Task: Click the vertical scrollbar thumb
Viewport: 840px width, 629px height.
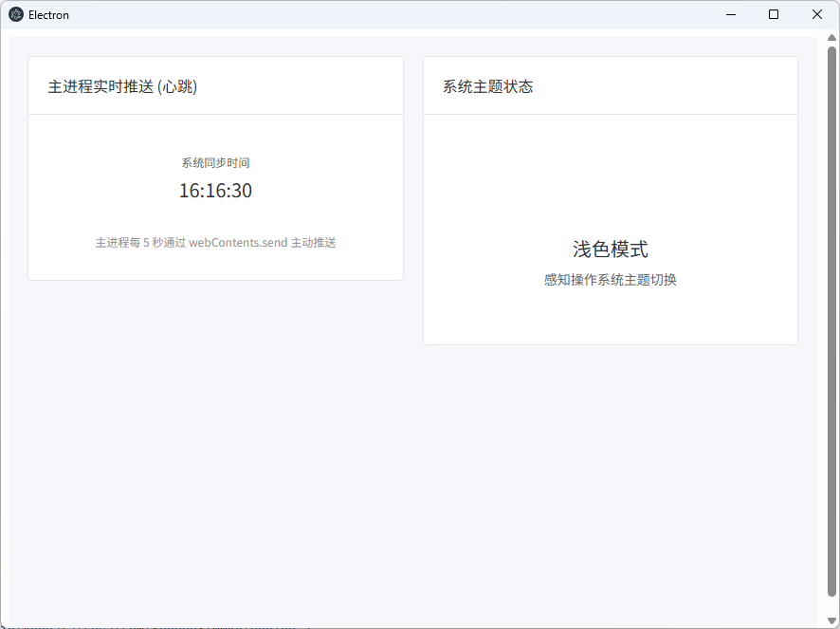Action: (831, 323)
